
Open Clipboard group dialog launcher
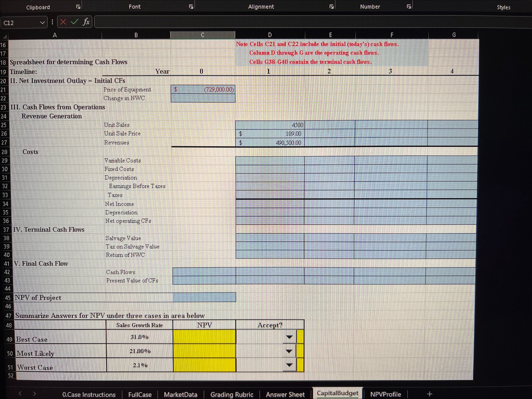point(78,7)
